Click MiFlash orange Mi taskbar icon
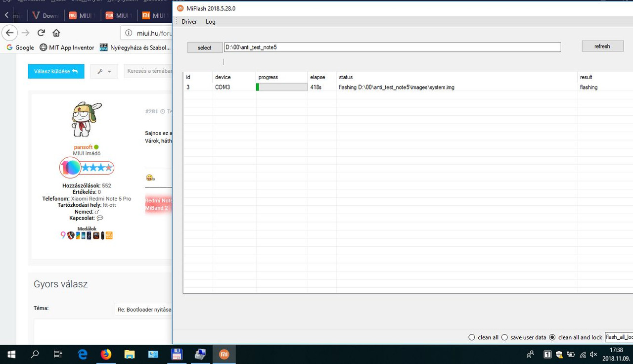633x364 pixels. tap(224, 354)
